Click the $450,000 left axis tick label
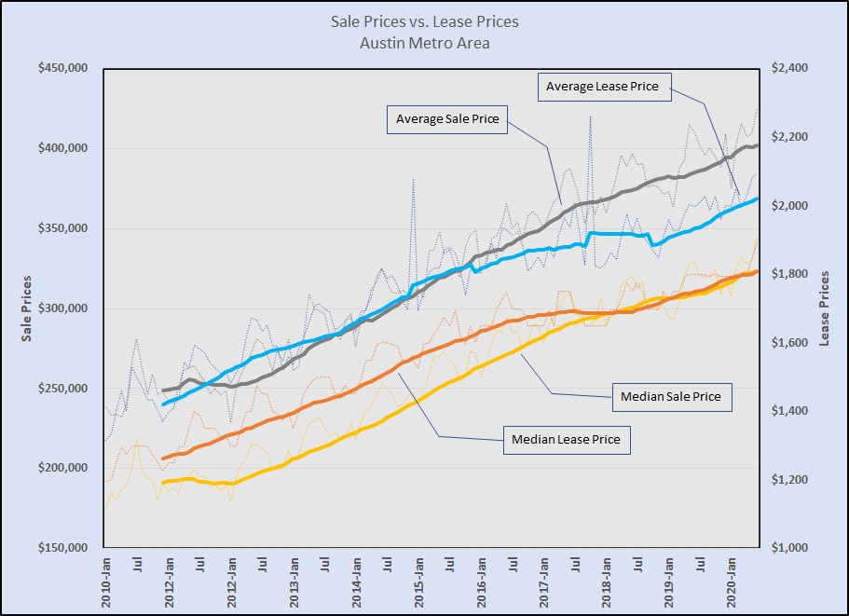Image resolution: width=849 pixels, height=616 pixels. coord(65,69)
